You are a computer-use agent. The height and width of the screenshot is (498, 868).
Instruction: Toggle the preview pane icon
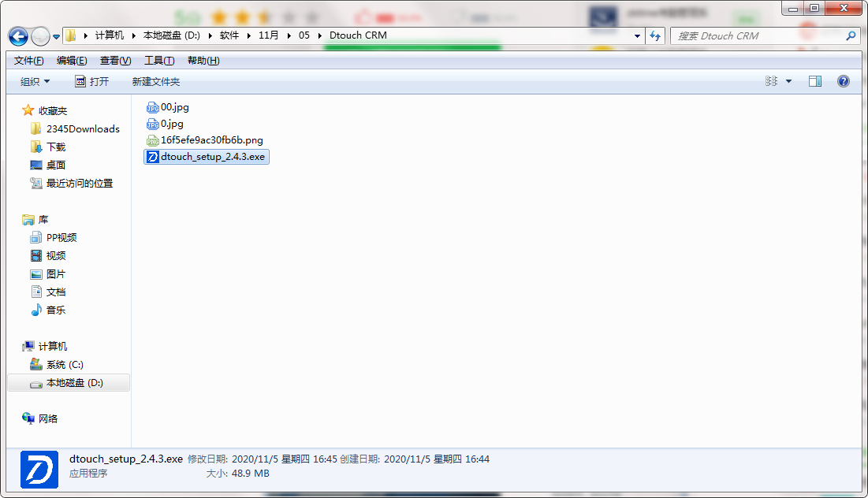pos(815,81)
